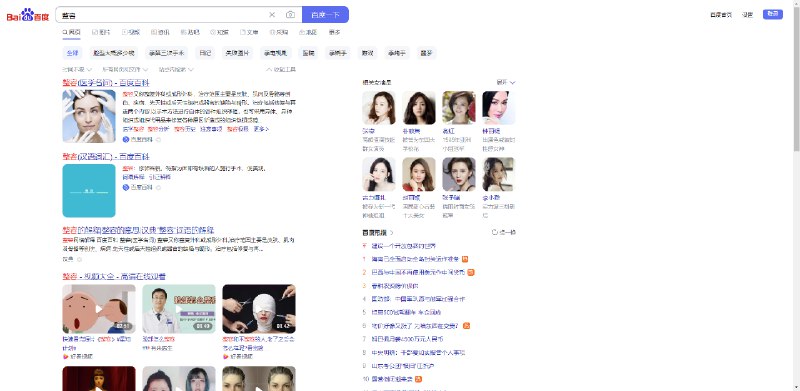Play the doctor video thumbnail

pos(179,309)
